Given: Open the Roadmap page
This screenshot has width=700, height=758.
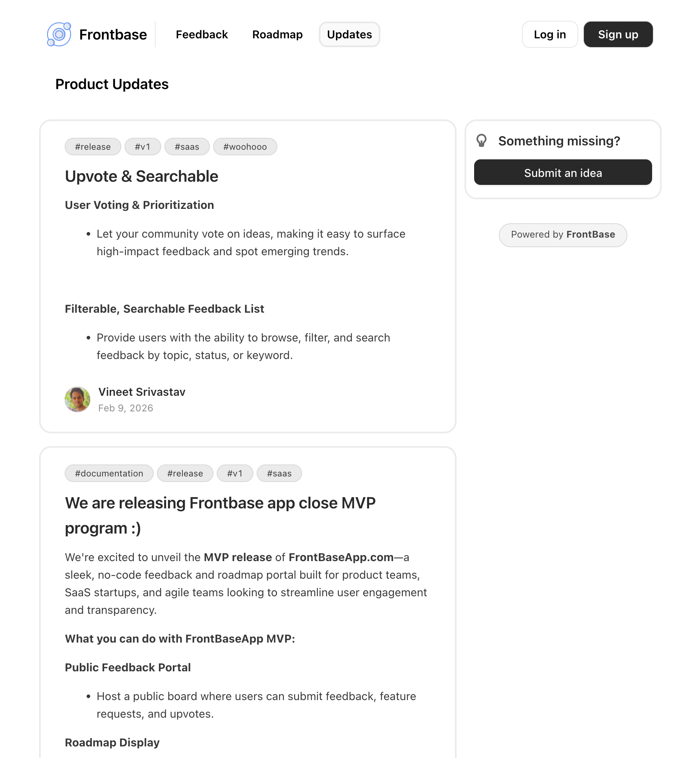Looking at the screenshot, I should pos(277,35).
